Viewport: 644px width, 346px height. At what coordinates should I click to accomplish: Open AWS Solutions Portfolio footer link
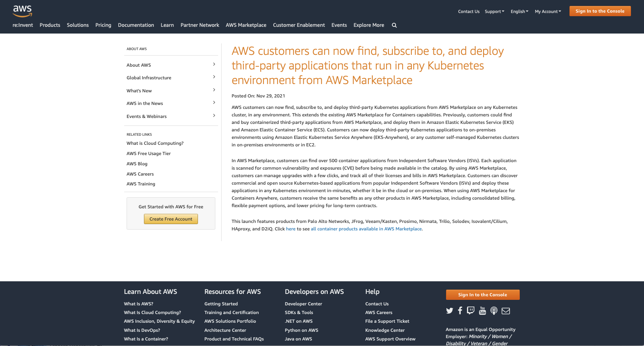point(230,321)
